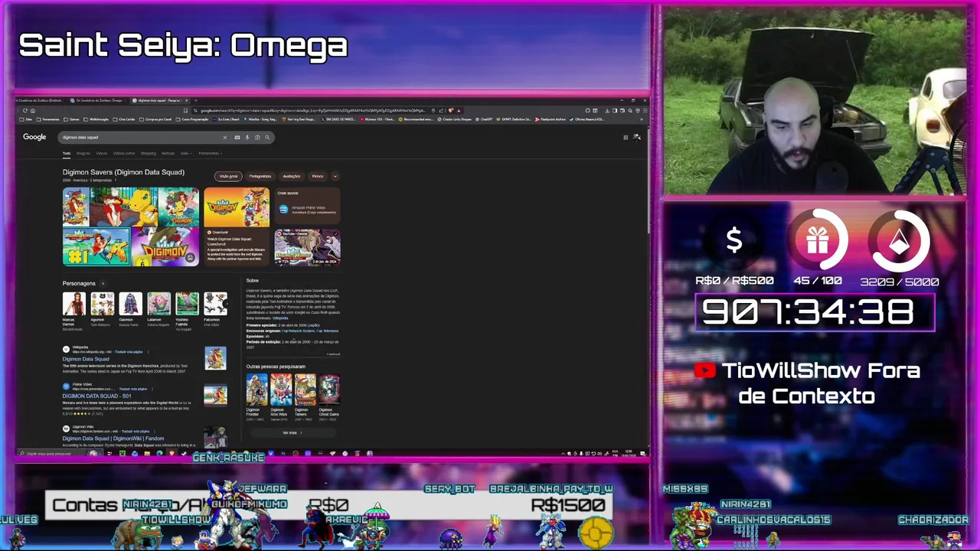The width and height of the screenshot is (980, 551).
Task: Select the Tudo search tab
Action: pos(67,153)
